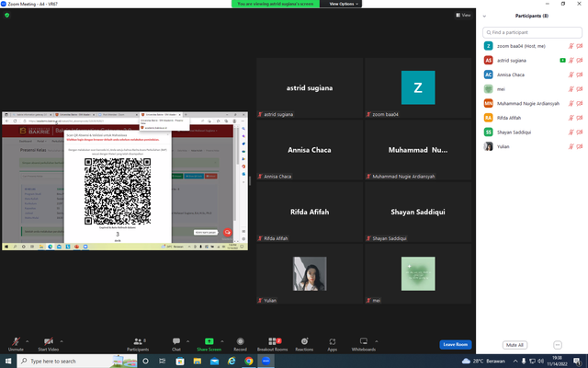Open Breakout Rooms

273,344
